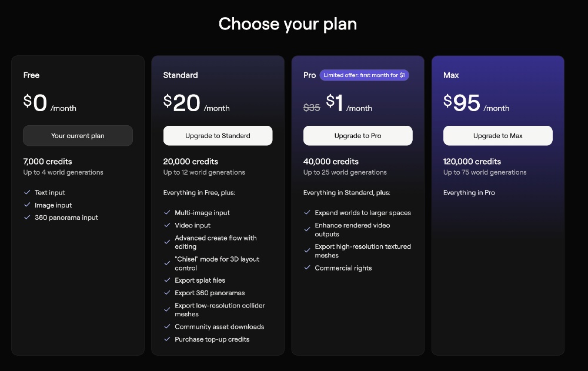Image resolution: width=588 pixels, height=371 pixels.
Task: Click the checkmark beside Image input
Action: pyautogui.click(x=27, y=205)
